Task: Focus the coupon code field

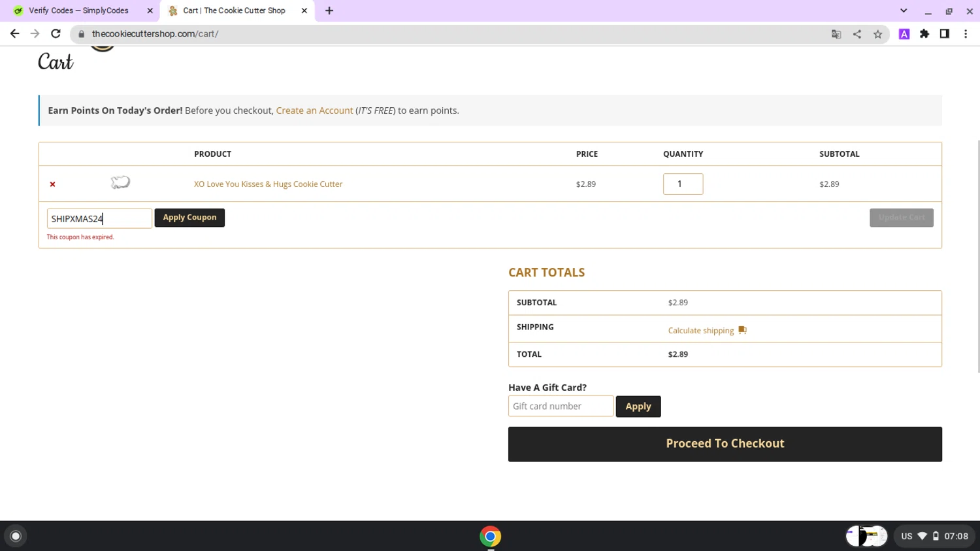Action: click(99, 218)
